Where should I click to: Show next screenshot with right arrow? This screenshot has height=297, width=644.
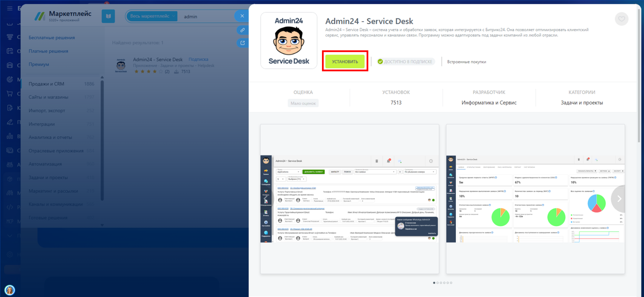pos(619,199)
